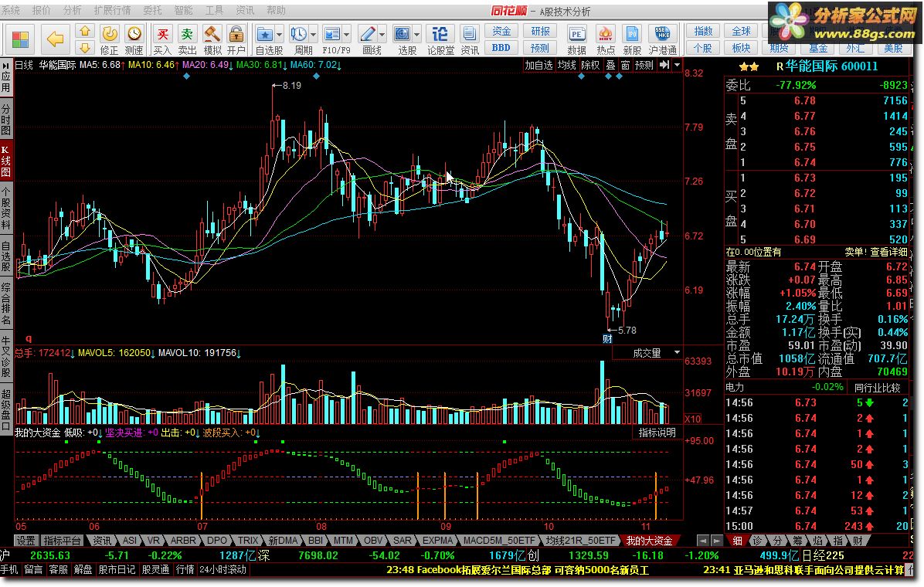Open the 帮助 menu
The width and height of the screenshot is (924, 587).
coord(277,10)
